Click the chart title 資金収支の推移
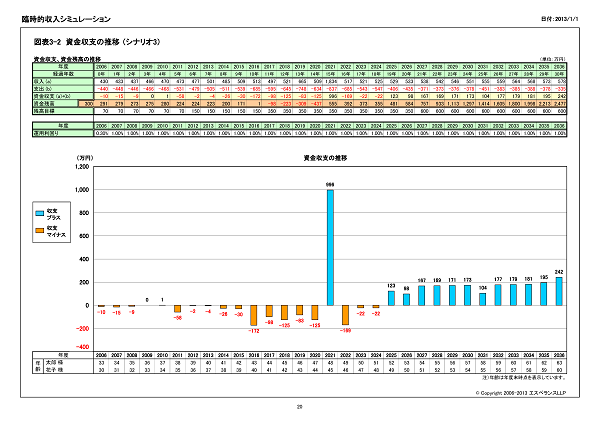Image resolution: width=600 pixels, height=424 pixels. tap(324, 160)
